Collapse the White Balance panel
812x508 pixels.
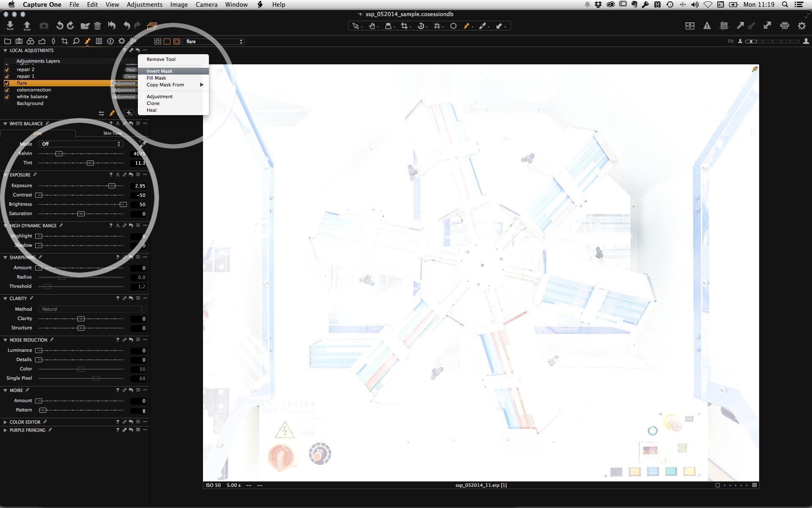click(x=5, y=124)
